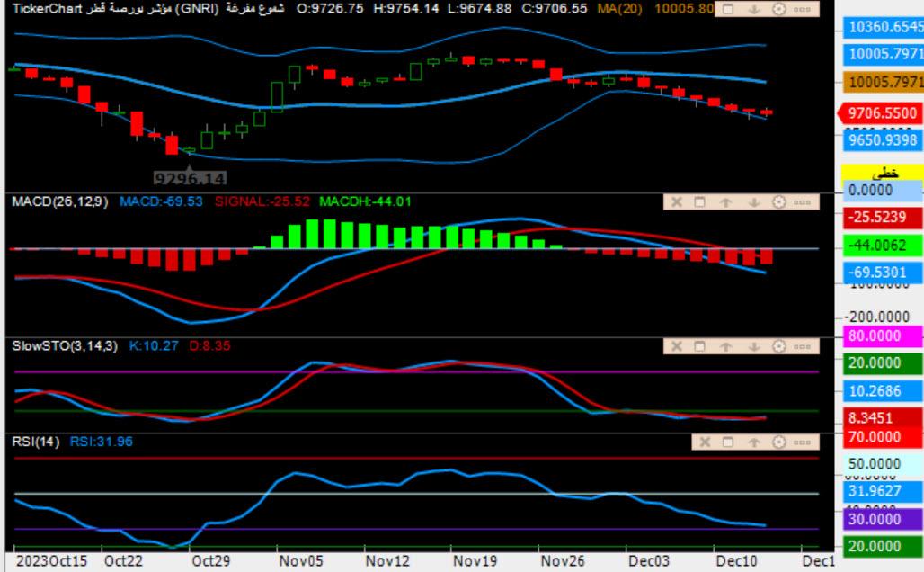Move the SlowSTO panel up

point(725,346)
